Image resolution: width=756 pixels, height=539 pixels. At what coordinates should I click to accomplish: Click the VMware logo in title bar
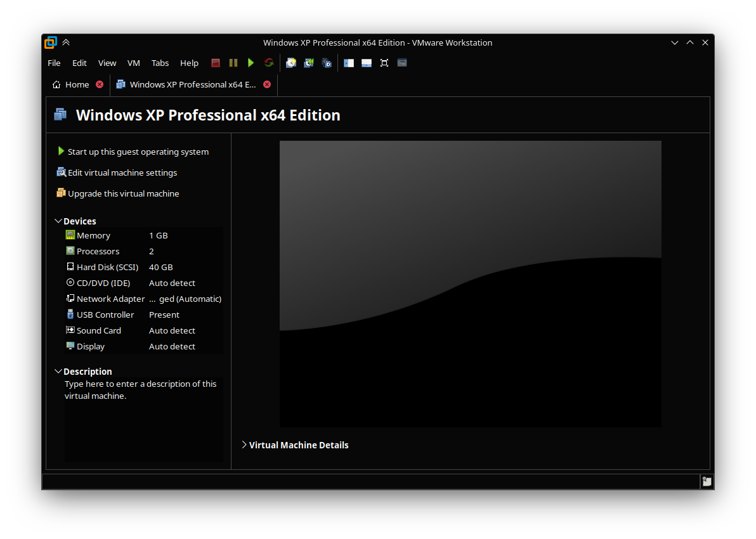(x=51, y=42)
